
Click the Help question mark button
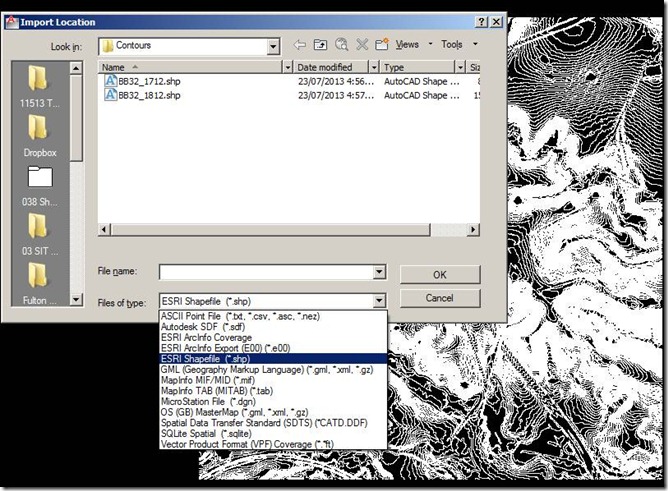pyautogui.click(x=481, y=22)
